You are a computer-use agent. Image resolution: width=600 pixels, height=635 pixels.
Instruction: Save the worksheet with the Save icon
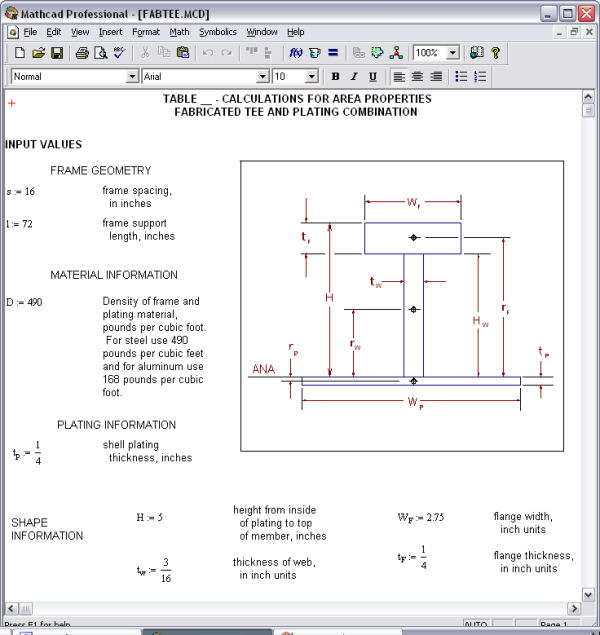tap(57, 53)
